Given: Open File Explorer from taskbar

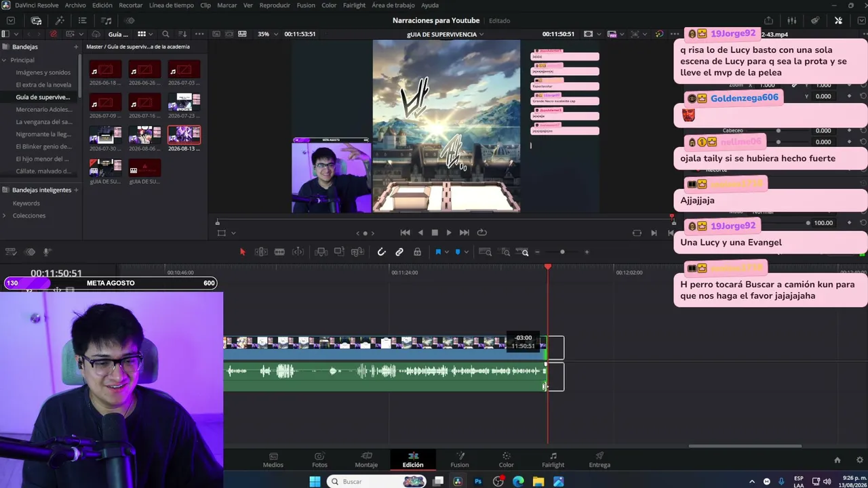Looking at the screenshot, I should coord(538,481).
